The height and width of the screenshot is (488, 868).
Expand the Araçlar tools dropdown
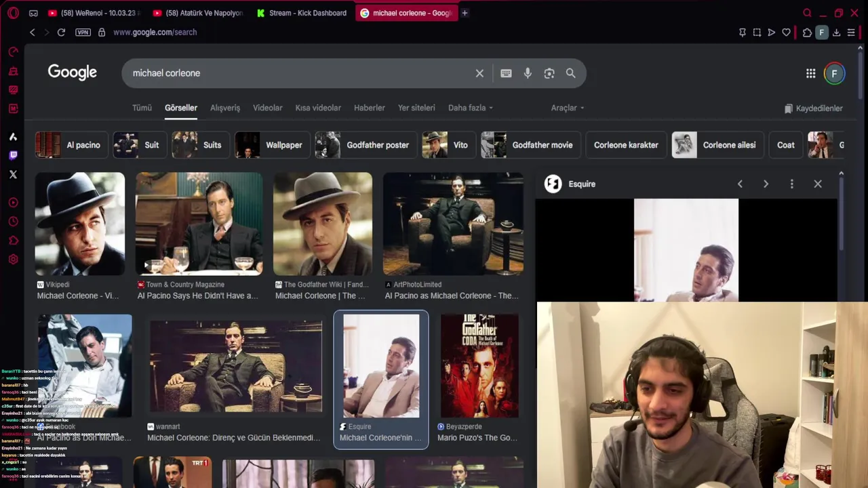pos(568,108)
